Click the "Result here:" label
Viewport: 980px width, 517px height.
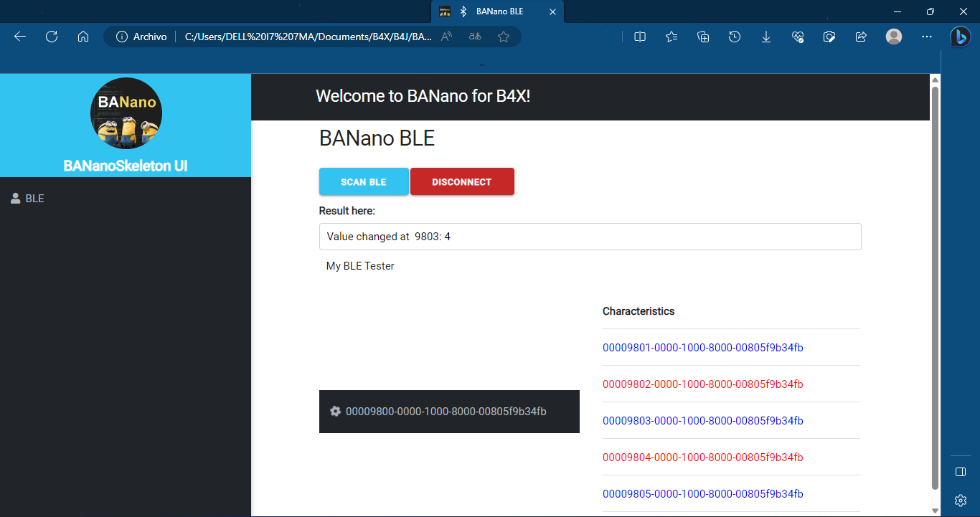(347, 211)
